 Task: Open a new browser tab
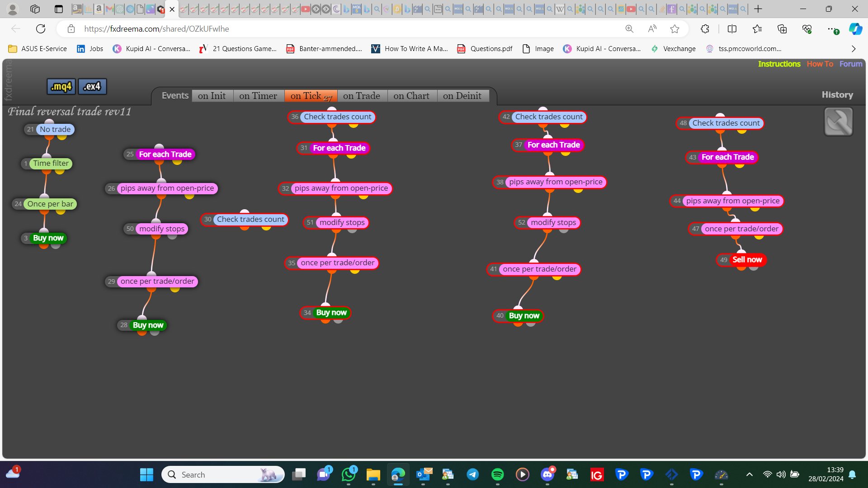tap(758, 9)
